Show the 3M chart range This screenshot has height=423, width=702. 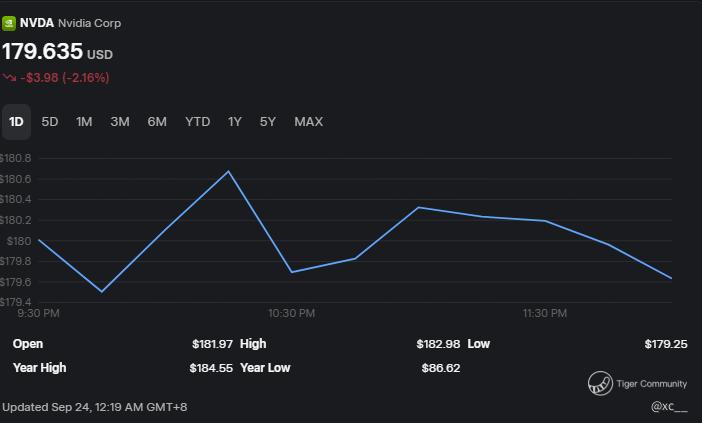120,122
